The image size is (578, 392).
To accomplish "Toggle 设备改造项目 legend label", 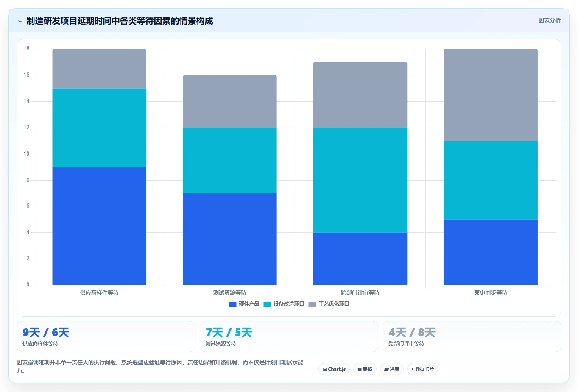I will click(289, 304).
